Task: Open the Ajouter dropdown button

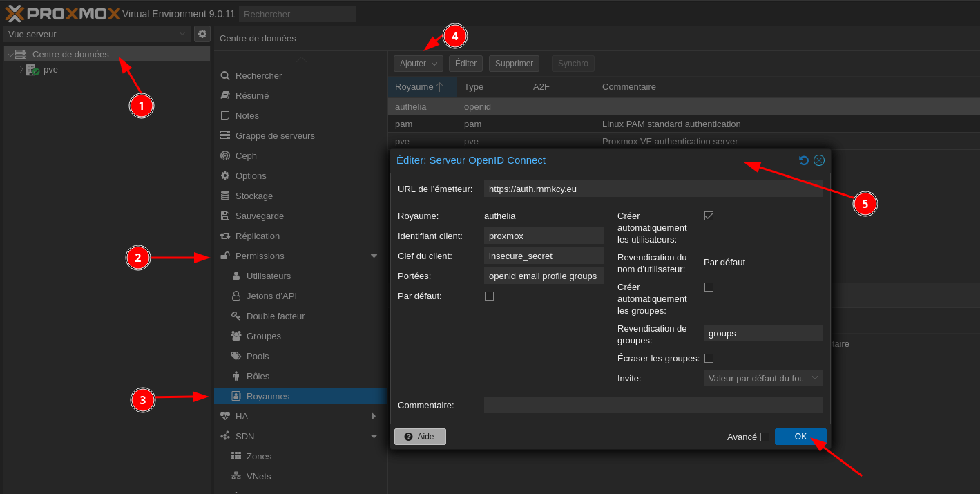Action: point(418,64)
